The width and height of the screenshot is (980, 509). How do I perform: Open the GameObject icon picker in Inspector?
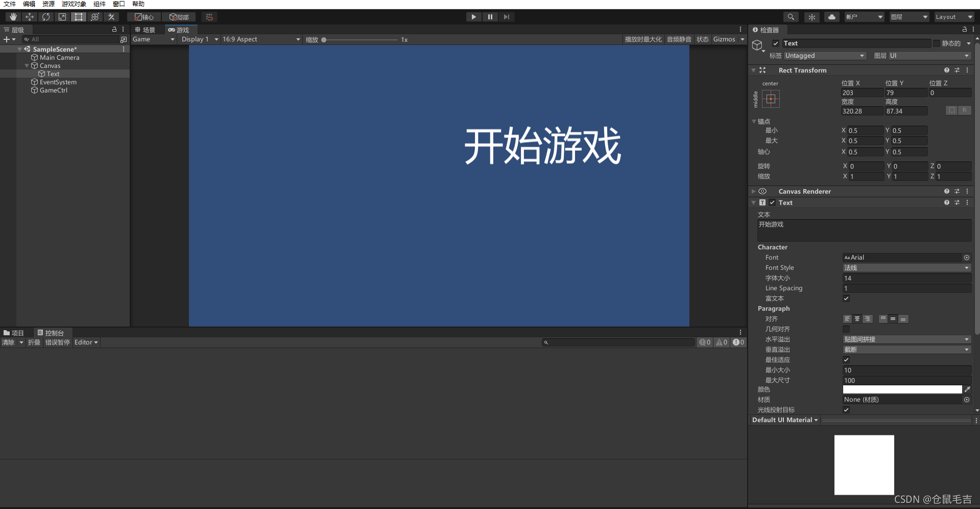coord(758,46)
